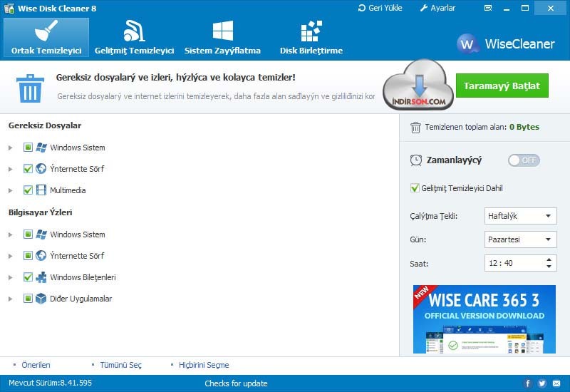Viewport: 570px width, 392px height.
Task: Open the Wise Care 365 3 banner
Action: [484, 319]
